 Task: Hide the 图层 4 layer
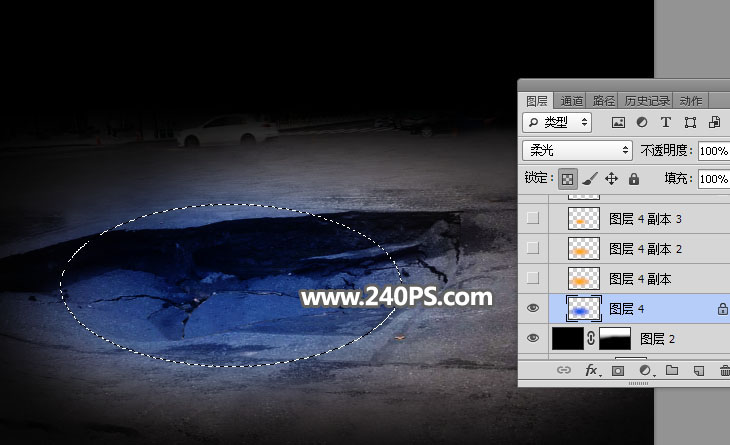(x=533, y=308)
